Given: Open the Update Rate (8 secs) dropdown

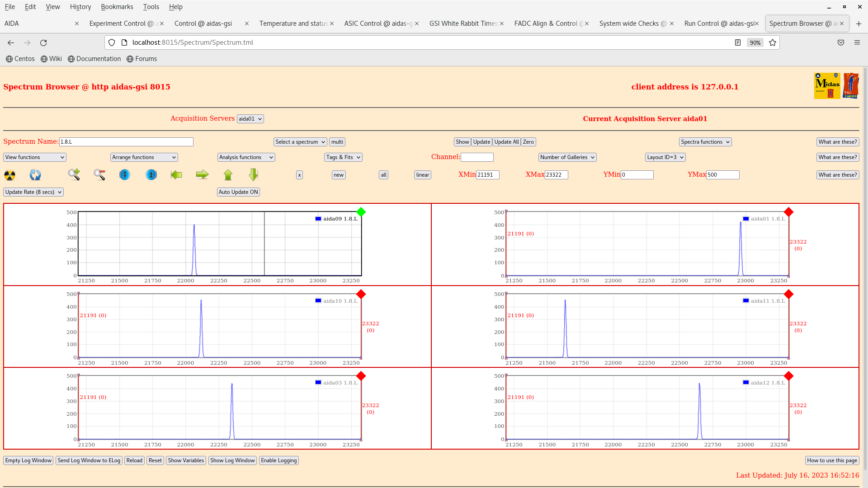Looking at the screenshot, I should 33,192.
